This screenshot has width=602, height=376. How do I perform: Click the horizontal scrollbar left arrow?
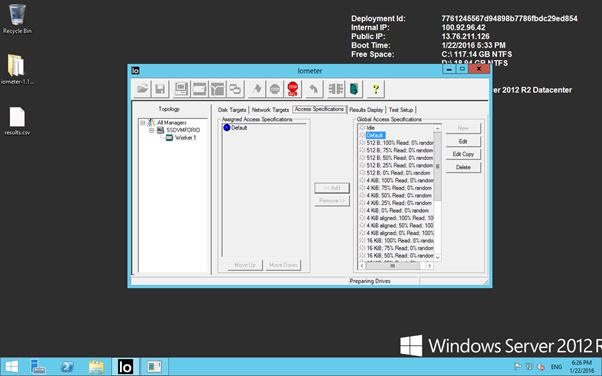coord(362,265)
